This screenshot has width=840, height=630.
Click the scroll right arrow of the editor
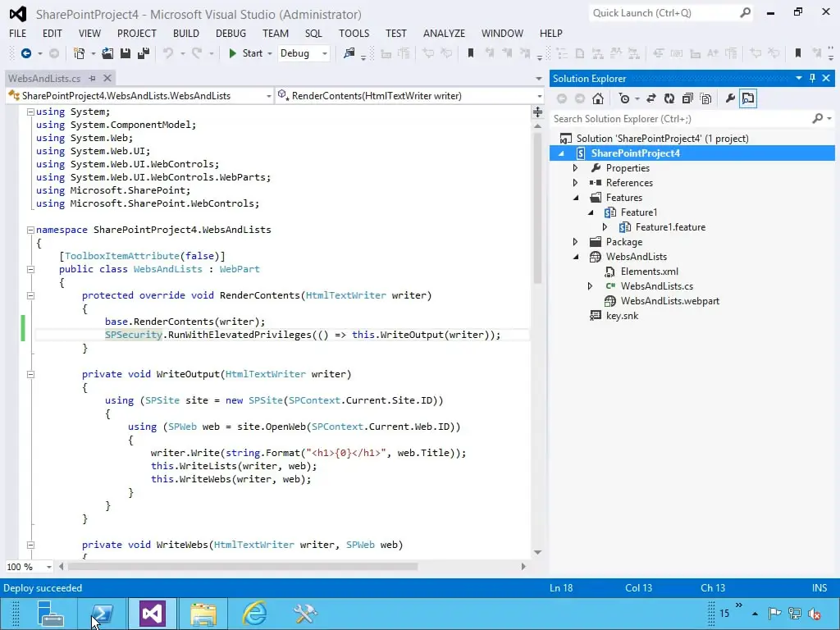523,567
